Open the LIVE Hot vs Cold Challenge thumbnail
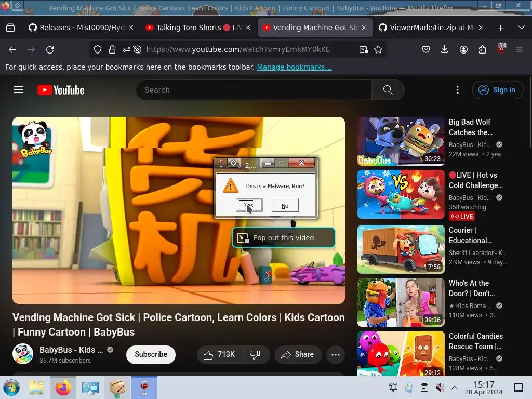The image size is (532, 399). [401, 194]
